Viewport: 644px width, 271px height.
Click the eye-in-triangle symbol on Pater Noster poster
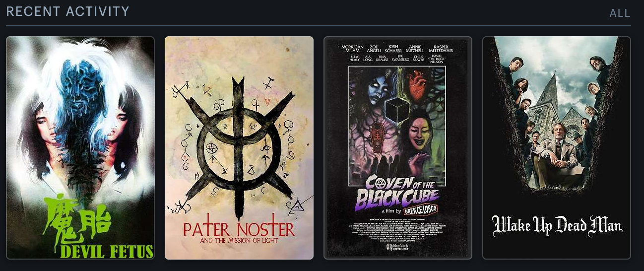coord(295,206)
